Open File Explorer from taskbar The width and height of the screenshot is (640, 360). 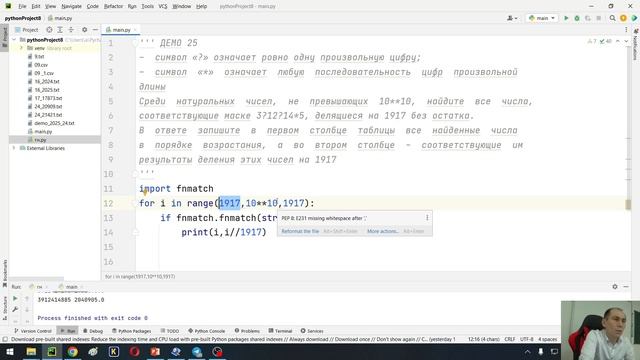pos(31,351)
